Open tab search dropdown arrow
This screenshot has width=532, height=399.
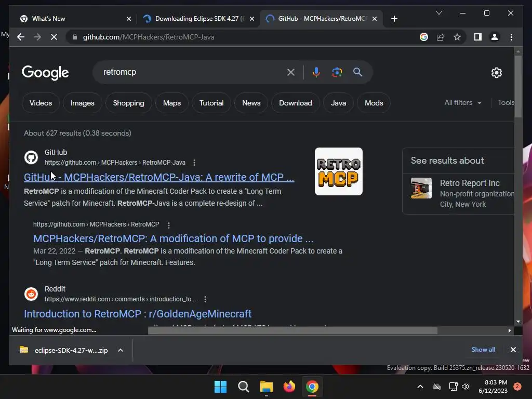438,13
